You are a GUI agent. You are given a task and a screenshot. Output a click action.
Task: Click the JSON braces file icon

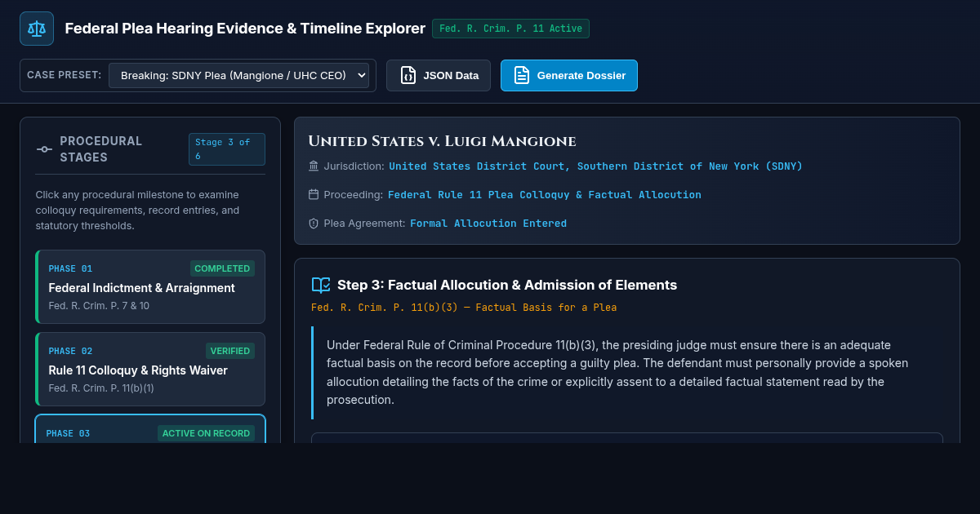(408, 75)
